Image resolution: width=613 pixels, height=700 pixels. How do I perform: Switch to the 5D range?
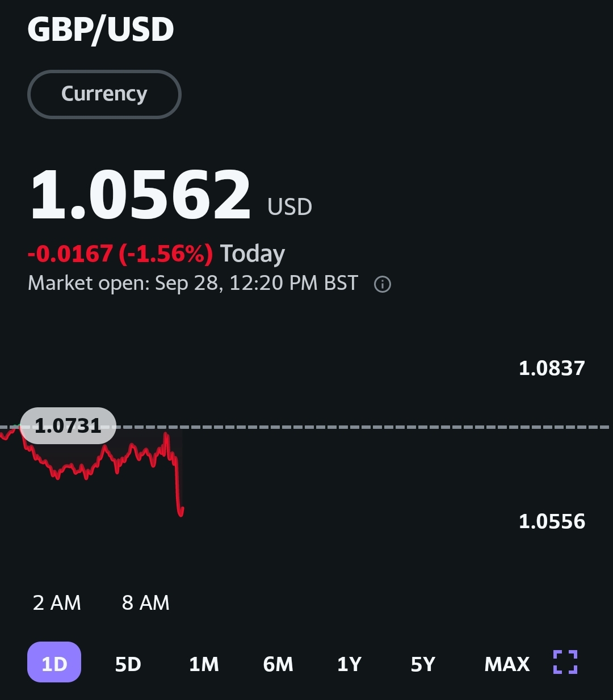[128, 664]
